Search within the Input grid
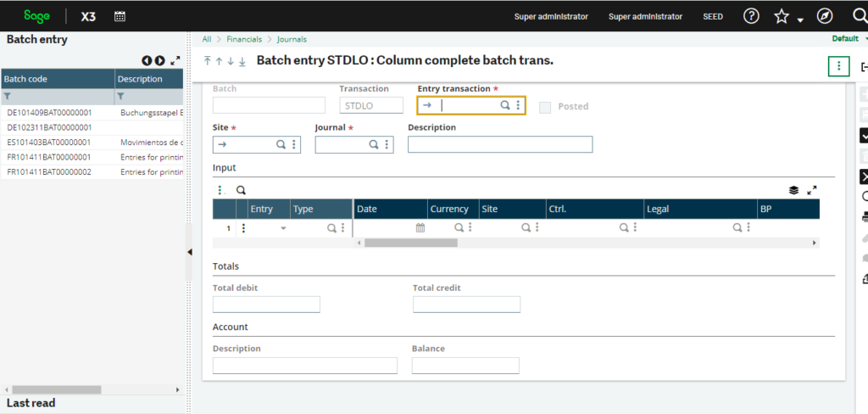Screen dimensions: 868x414 [241, 191]
